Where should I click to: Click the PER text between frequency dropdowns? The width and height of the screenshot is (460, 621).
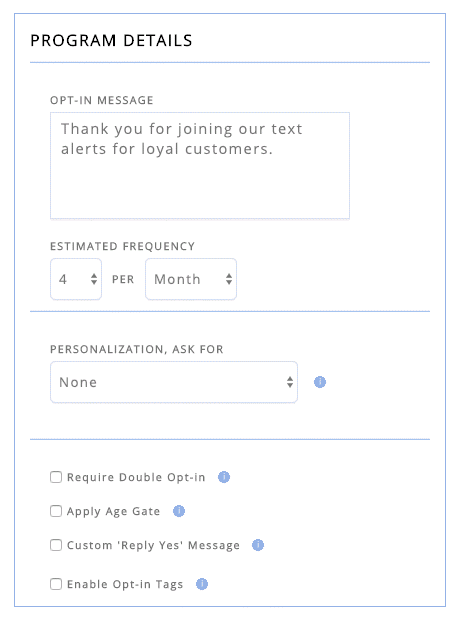coord(123,280)
